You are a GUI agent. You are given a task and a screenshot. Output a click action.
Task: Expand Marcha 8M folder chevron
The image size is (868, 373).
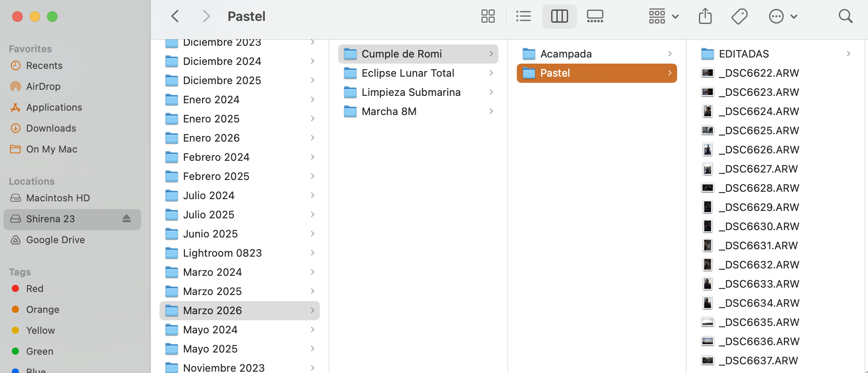click(x=491, y=111)
